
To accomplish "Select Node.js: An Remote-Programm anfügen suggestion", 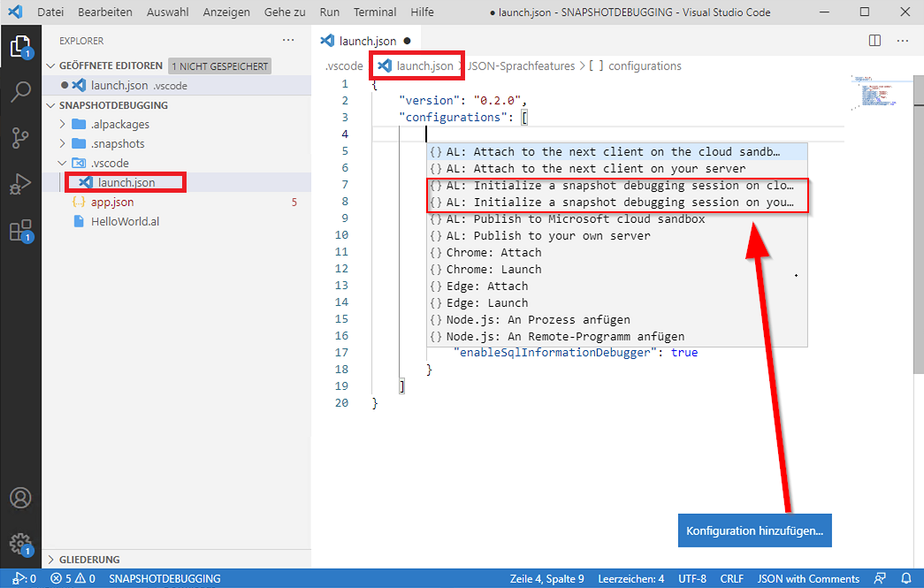I will (617, 336).
